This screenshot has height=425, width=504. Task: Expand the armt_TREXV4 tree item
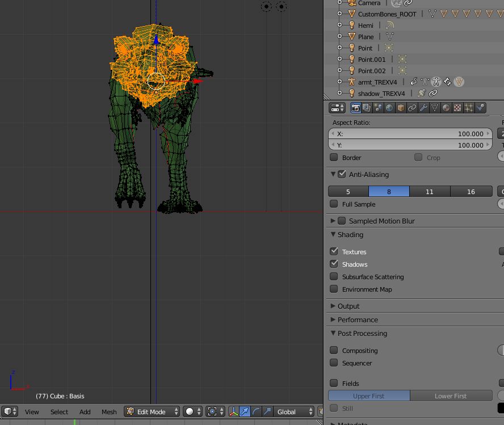[340, 82]
